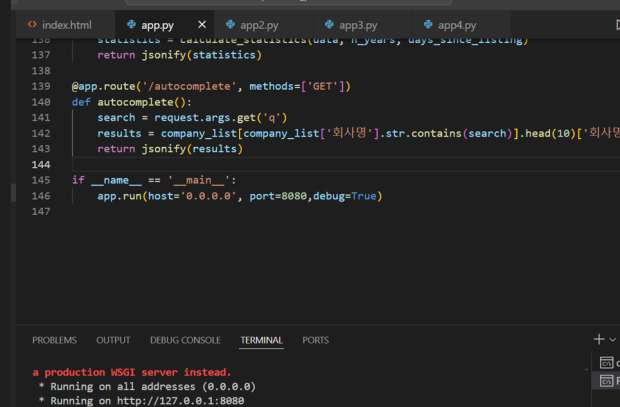Screen dimensions: 620x407
Task: Click 'head(10)' on line 142
Action: click(x=550, y=133)
